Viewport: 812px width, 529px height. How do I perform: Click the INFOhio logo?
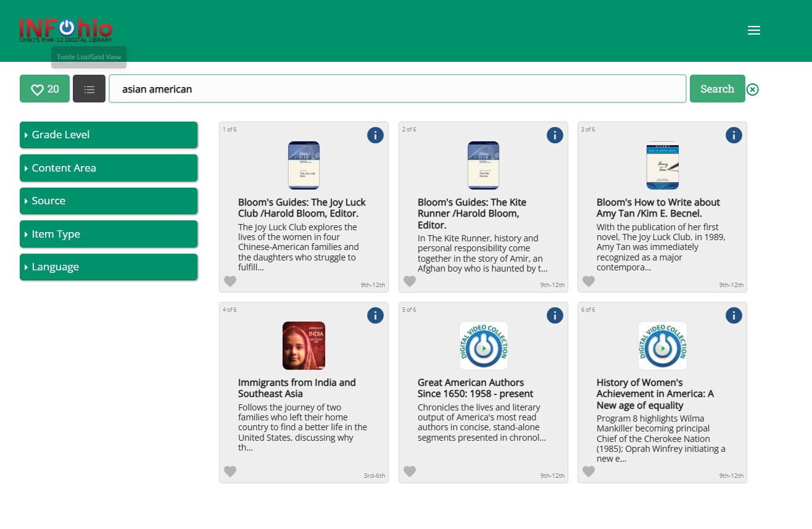pos(66,30)
